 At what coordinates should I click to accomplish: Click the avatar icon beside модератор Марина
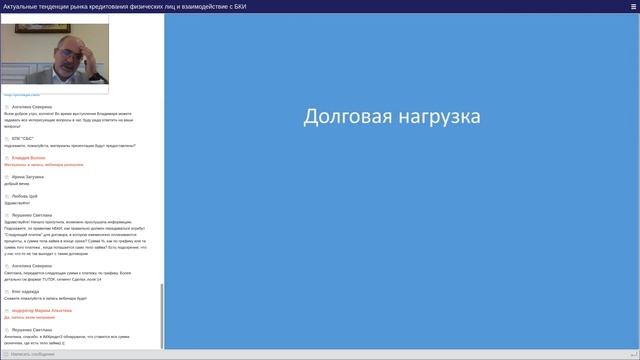pyautogui.click(x=7, y=311)
